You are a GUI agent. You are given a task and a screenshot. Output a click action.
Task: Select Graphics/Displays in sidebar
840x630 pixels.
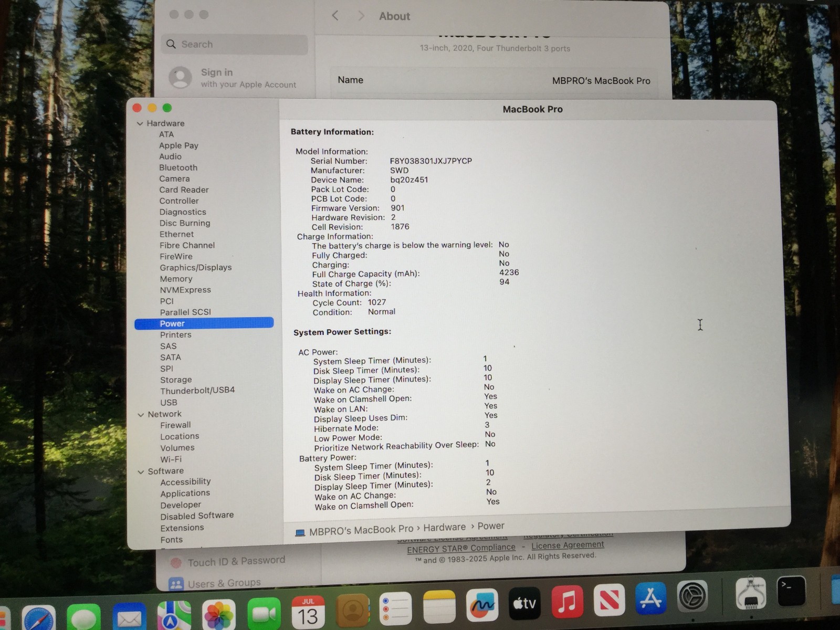[x=196, y=268]
